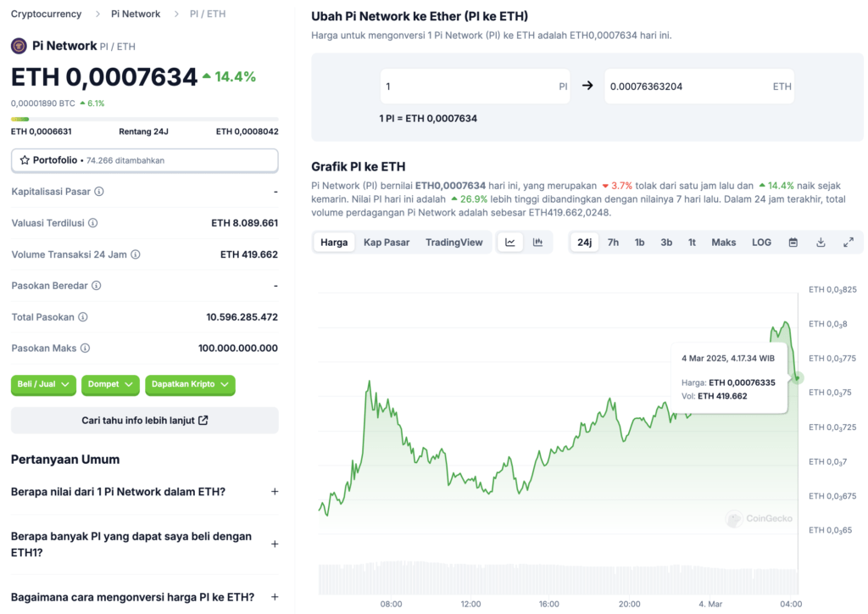This screenshot has width=868, height=614.
Task: Open the calendar date range picker
Action: tap(793, 243)
